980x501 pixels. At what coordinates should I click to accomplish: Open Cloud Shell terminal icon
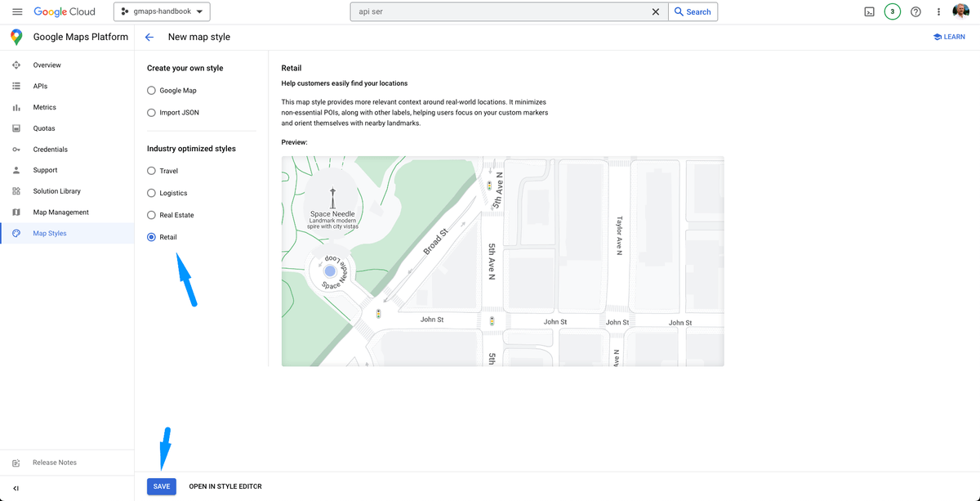[x=870, y=12]
